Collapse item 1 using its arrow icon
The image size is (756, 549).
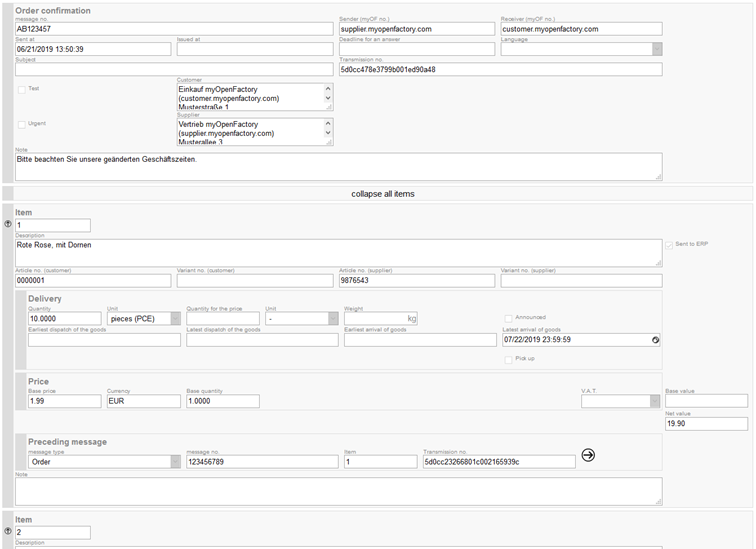[x=8, y=224]
